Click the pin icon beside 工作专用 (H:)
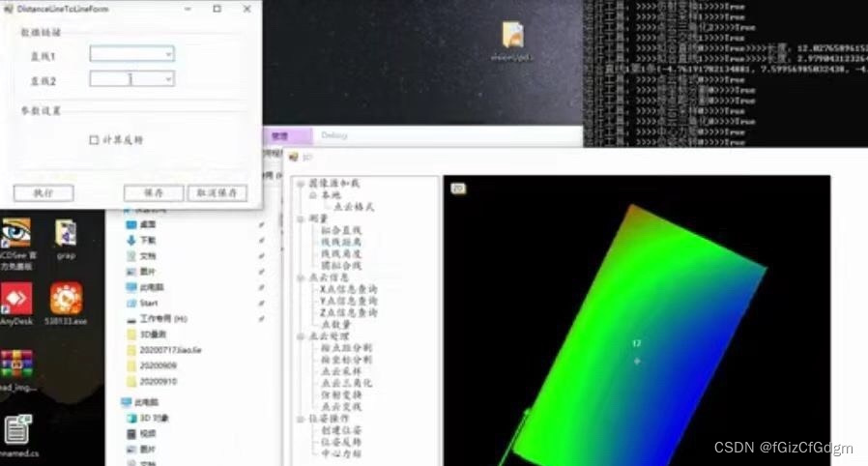The width and height of the screenshot is (868, 466). point(261,319)
